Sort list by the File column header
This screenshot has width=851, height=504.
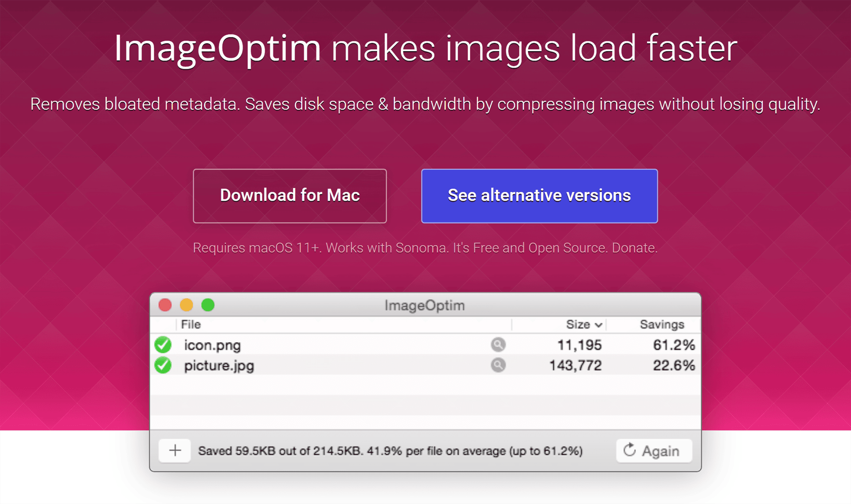click(x=191, y=324)
